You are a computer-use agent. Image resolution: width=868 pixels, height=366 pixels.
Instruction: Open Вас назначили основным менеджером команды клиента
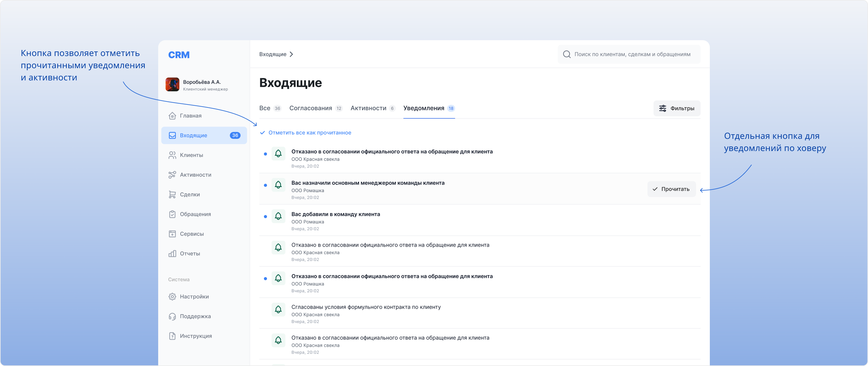coord(480,189)
